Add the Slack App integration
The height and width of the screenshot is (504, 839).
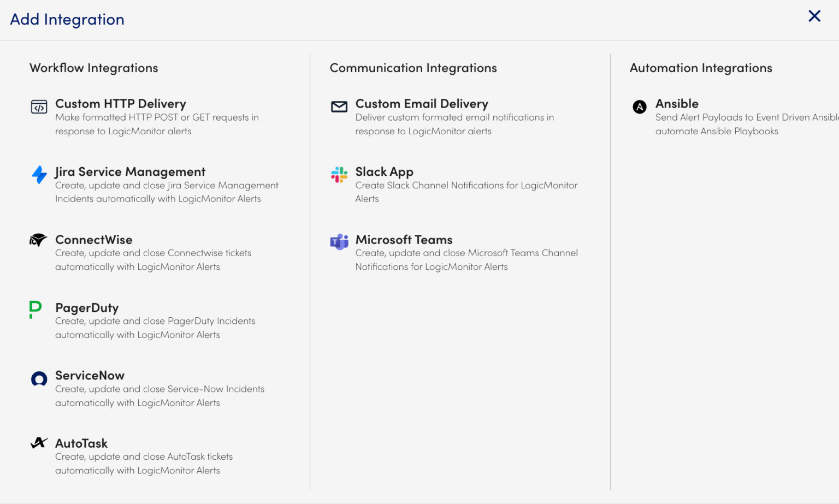click(x=384, y=171)
